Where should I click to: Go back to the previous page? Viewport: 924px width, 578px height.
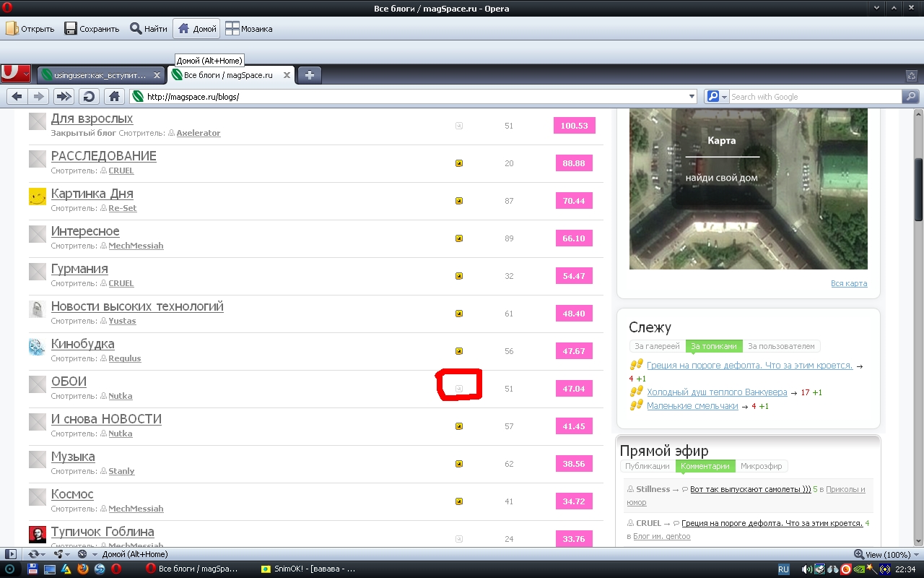tap(17, 96)
